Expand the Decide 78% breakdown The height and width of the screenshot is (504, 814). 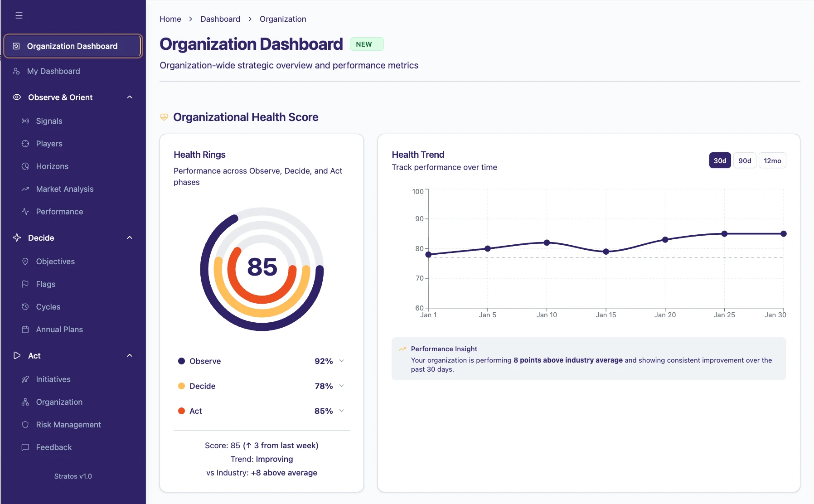pyautogui.click(x=343, y=386)
